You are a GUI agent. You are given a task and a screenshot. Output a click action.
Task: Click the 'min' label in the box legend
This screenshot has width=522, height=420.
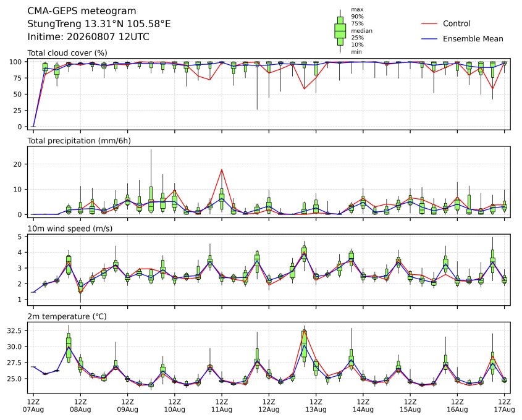pyautogui.click(x=356, y=52)
